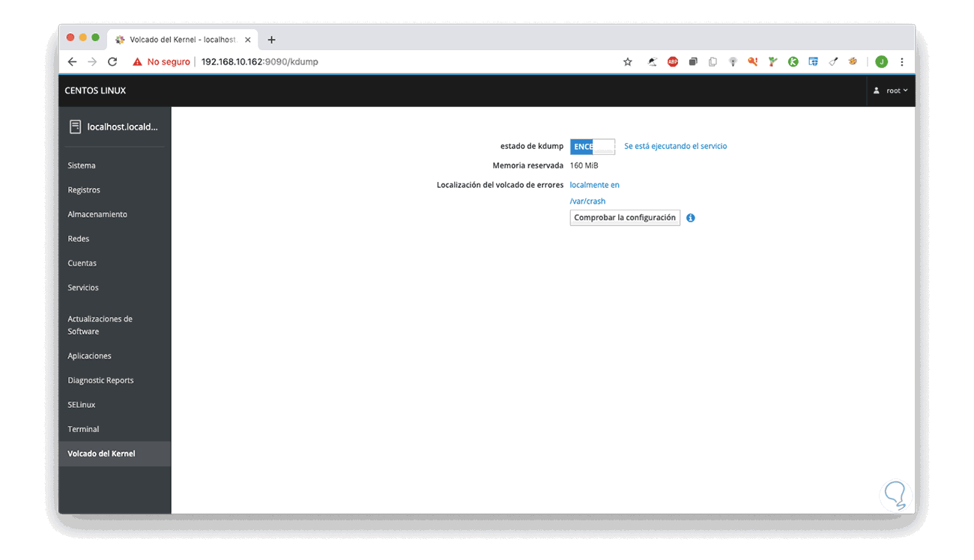Click the No seguro warning indicator
Image resolution: width=974 pixels, height=560 pixels.
[x=161, y=62]
